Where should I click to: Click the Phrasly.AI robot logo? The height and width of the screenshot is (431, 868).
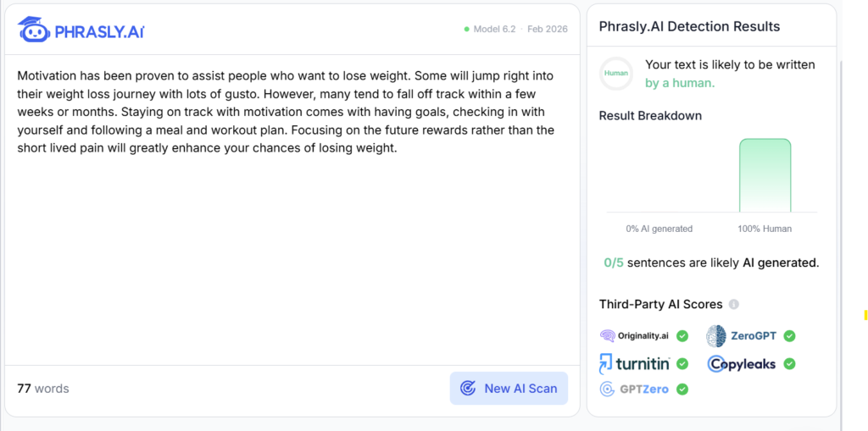tap(34, 30)
